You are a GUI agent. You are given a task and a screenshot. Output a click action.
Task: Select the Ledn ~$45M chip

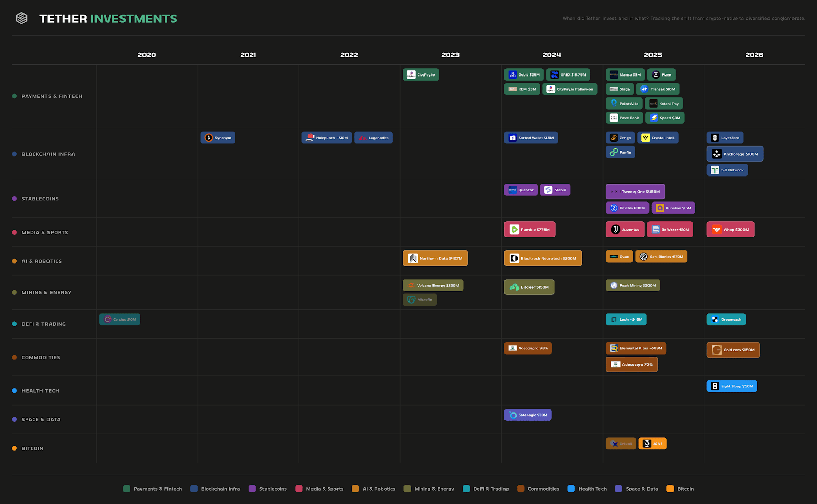[626, 319]
